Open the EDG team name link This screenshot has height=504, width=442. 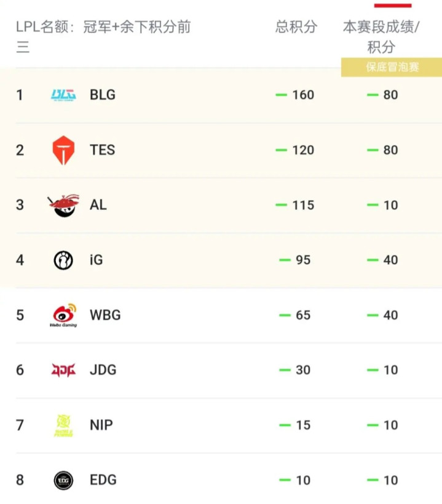coord(103,480)
